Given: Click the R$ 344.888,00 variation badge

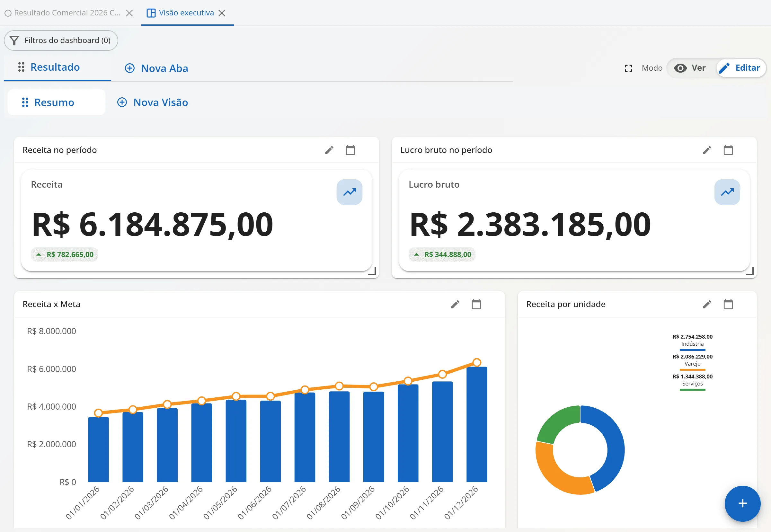Looking at the screenshot, I should [442, 255].
